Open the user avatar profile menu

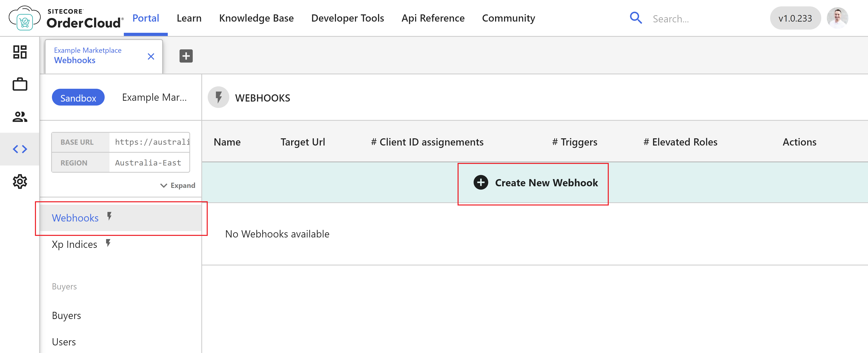(x=837, y=18)
